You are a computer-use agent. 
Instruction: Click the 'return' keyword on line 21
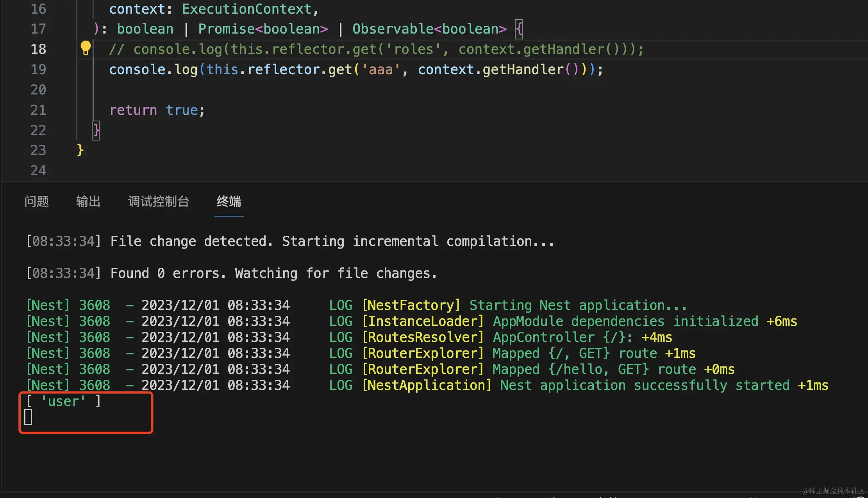click(x=133, y=110)
